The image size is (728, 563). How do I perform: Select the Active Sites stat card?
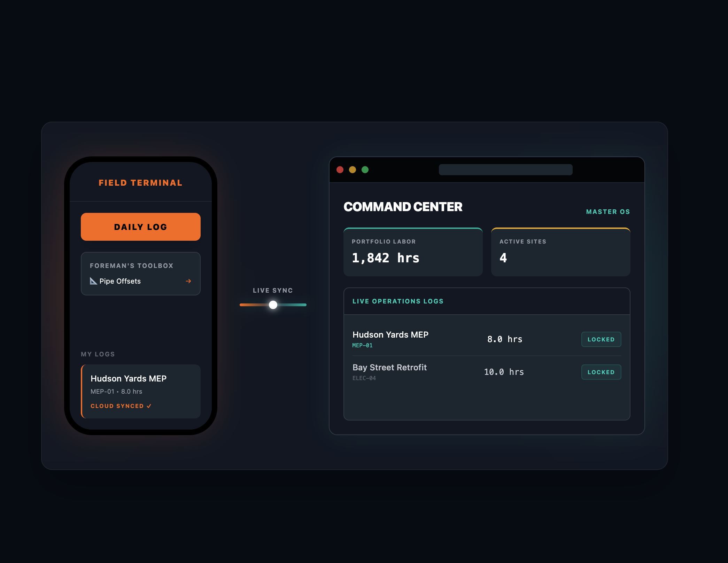pos(561,252)
